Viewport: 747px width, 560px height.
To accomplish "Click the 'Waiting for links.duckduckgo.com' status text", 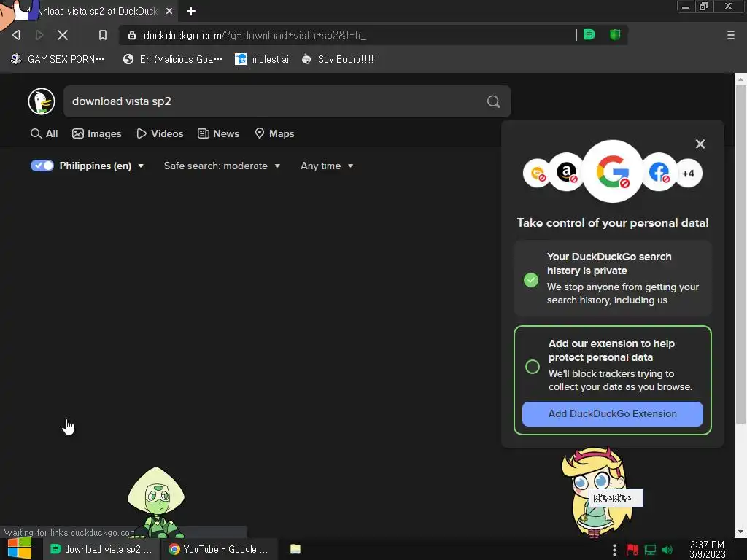I will [69, 532].
